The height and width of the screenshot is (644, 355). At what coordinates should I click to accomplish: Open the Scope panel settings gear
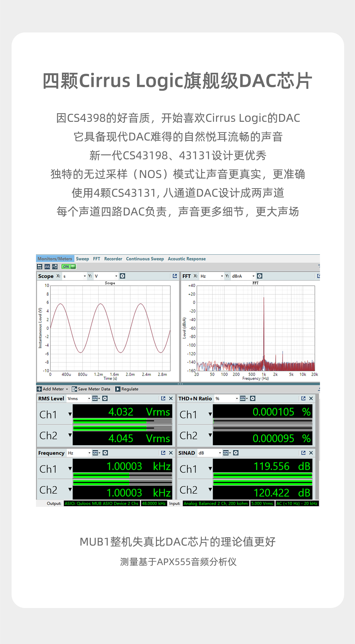pos(122,276)
